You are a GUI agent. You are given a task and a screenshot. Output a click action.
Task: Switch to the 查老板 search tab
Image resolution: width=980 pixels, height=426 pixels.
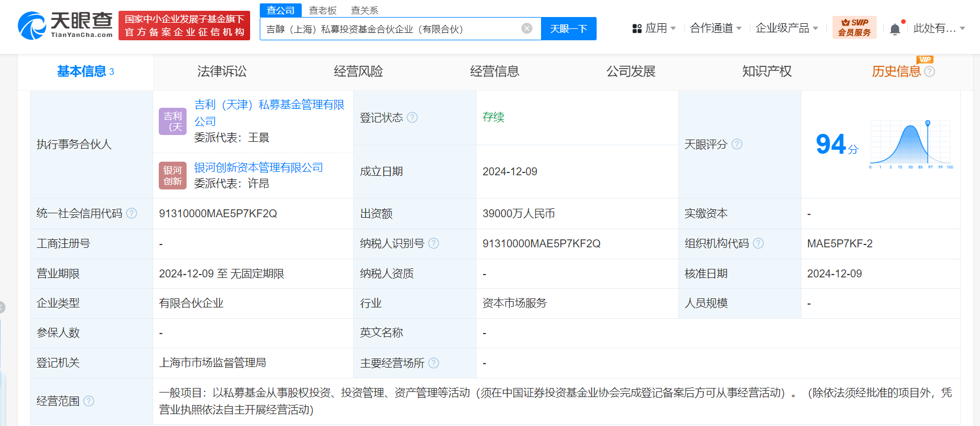click(x=323, y=10)
